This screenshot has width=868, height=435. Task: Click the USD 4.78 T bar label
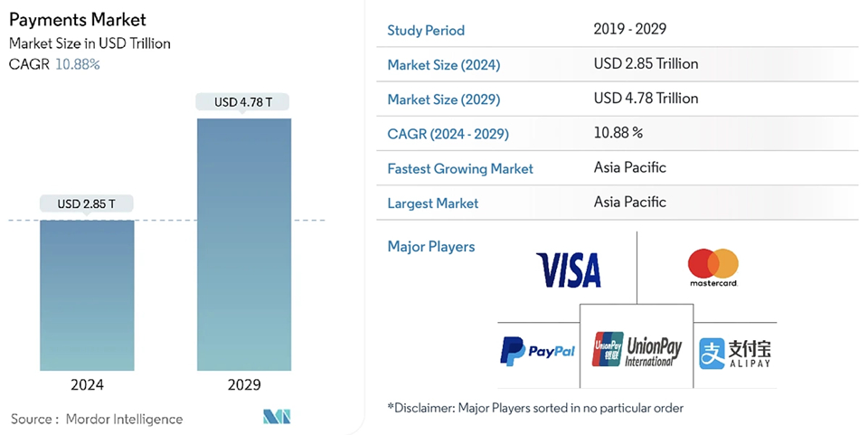243,102
